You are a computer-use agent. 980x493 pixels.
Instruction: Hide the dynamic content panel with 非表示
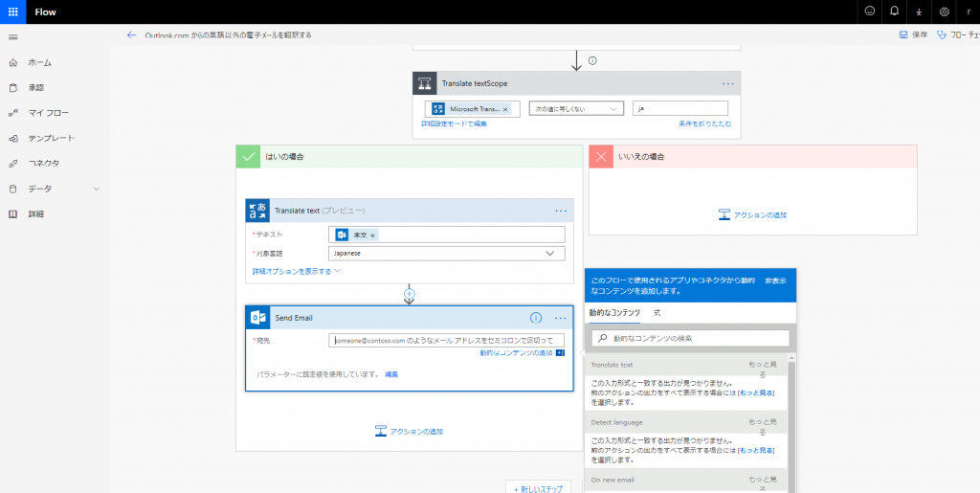pos(775,281)
